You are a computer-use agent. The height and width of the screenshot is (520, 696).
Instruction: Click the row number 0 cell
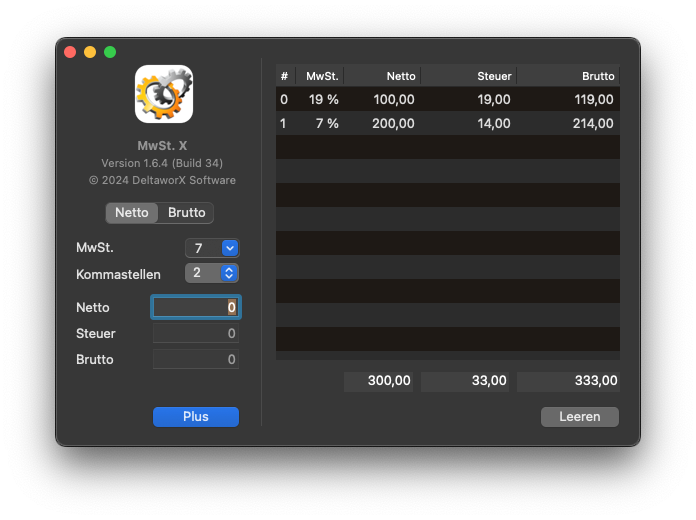point(284,99)
